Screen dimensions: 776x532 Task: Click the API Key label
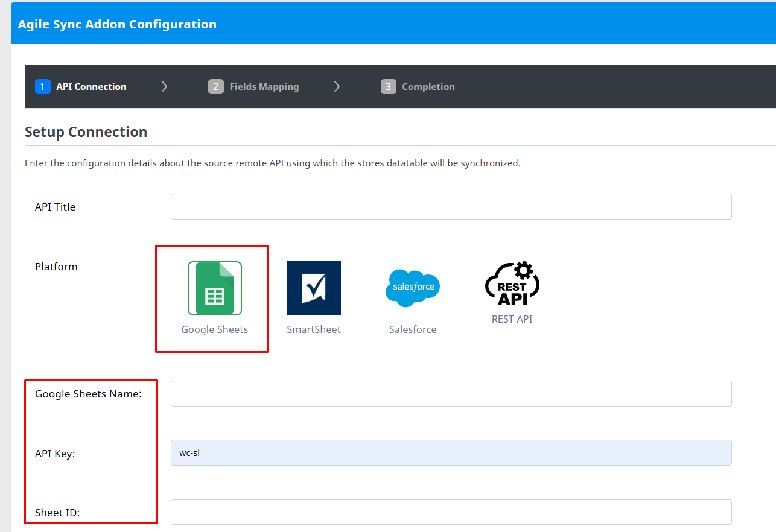55,454
